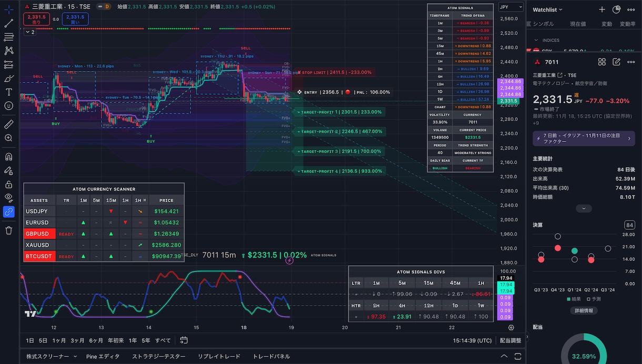Image resolution: width=642 pixels, height=364 pixels.
Task: Select the trend line drawing tool
Action: point(8,24)
